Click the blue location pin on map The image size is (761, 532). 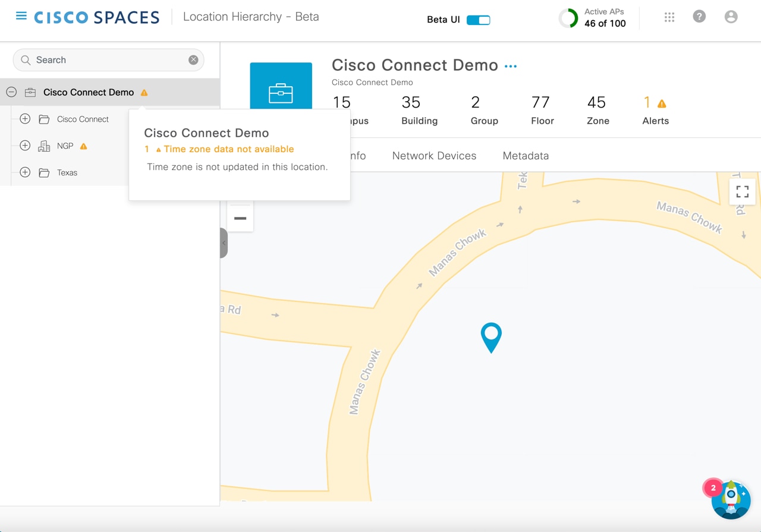(491, 337)
